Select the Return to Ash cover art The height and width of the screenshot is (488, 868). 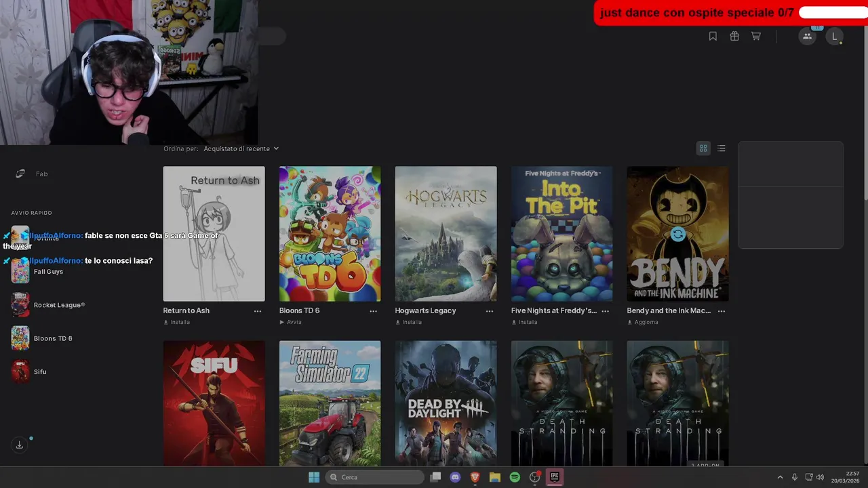tap(214, 234)
